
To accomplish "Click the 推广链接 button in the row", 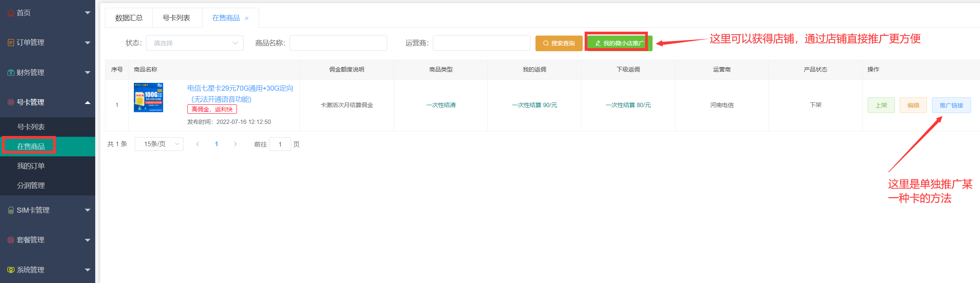I will (x=951, y=105).
